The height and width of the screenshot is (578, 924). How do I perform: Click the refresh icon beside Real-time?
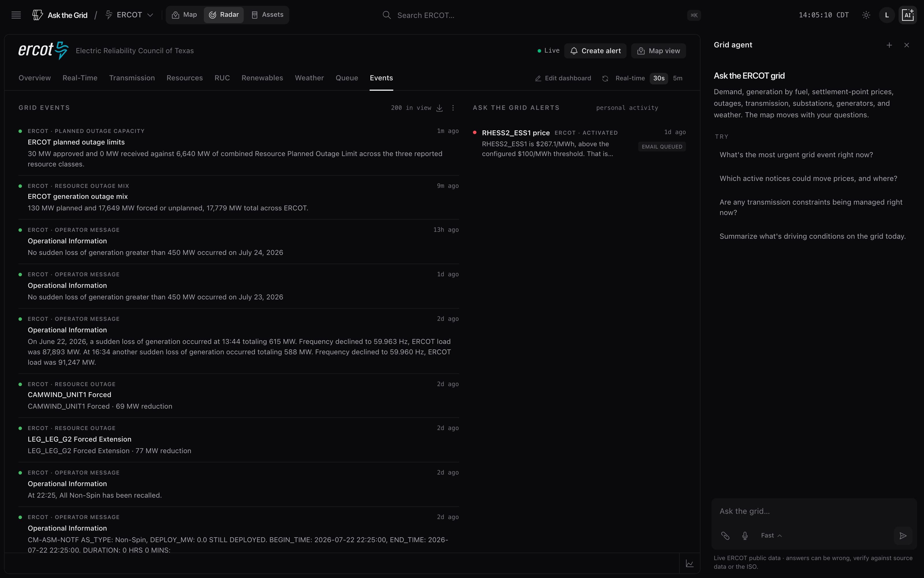pyautogui.click(x=605, y=78)
